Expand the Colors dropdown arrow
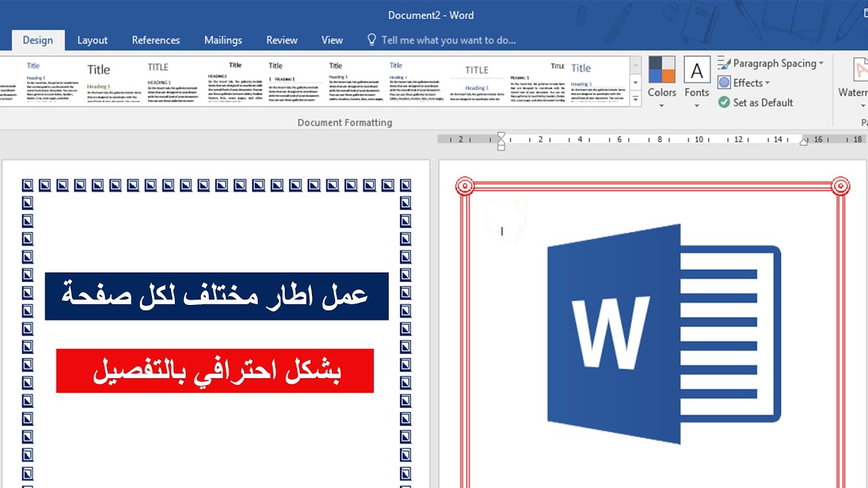Viewport: 868px width, 488px height. tap(662, 106)
